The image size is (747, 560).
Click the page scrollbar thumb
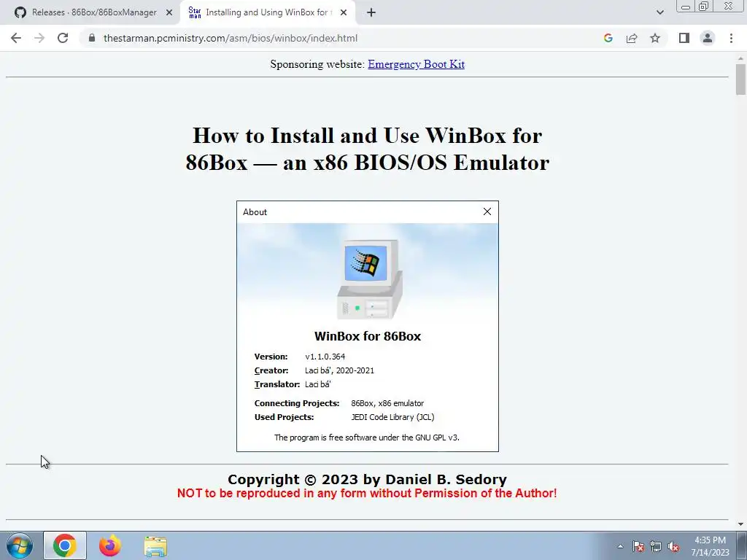[740, 79]
